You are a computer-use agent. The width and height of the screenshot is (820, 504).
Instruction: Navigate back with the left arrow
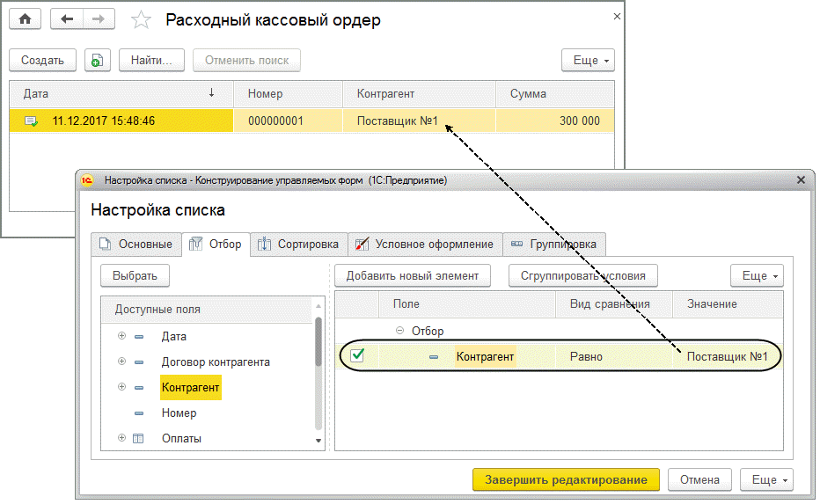pos(66,19)
